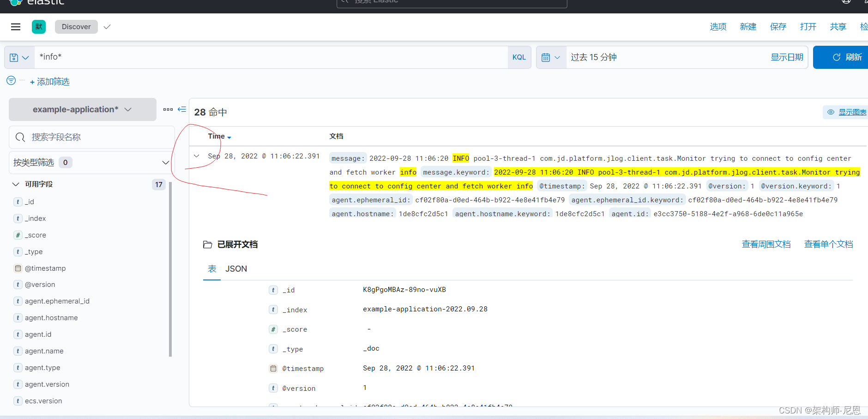Click the filter options circle icon
The width and height of the screenshot is (868, 419).
pos(11,80)
